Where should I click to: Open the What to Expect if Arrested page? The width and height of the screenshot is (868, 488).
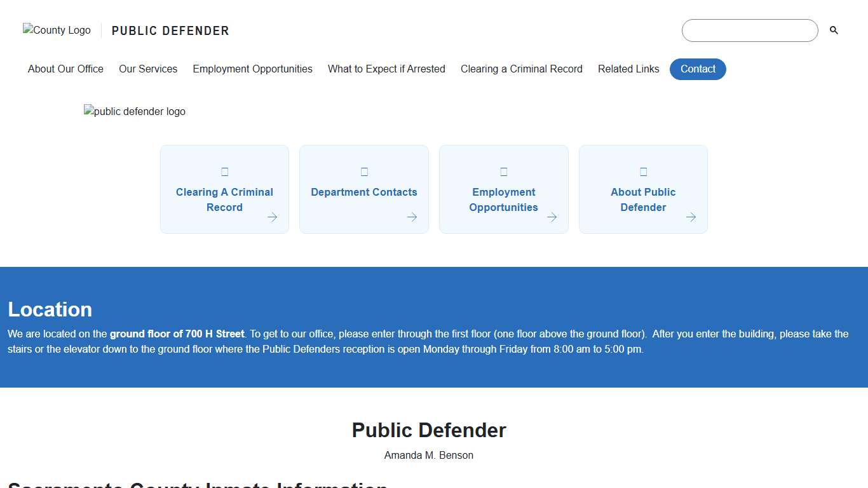point(386,69)
